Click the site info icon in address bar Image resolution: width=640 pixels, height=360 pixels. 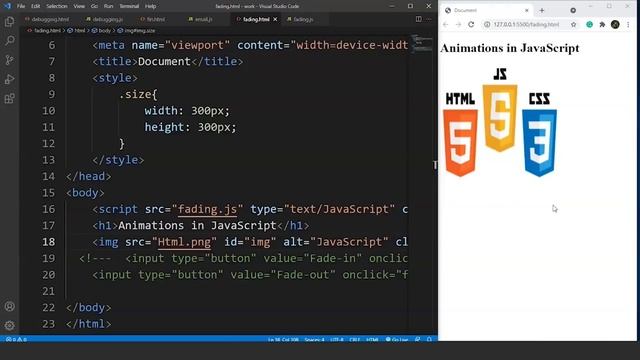[487, 24]
